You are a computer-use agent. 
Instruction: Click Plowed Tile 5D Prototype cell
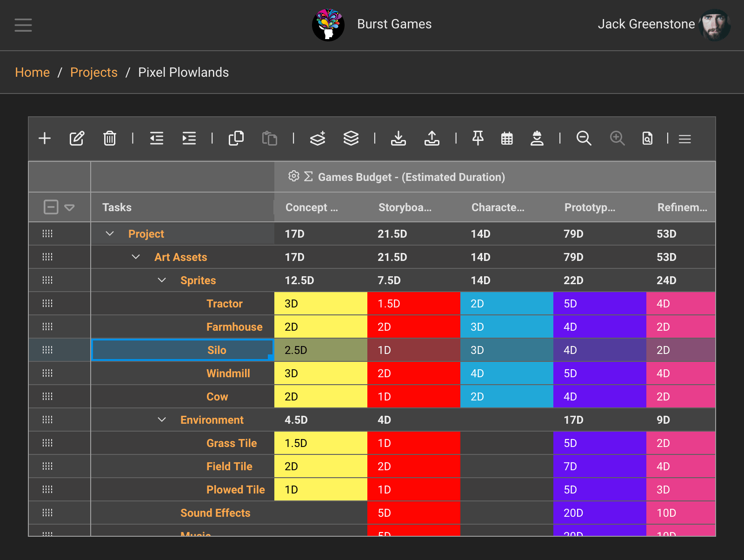600,490
